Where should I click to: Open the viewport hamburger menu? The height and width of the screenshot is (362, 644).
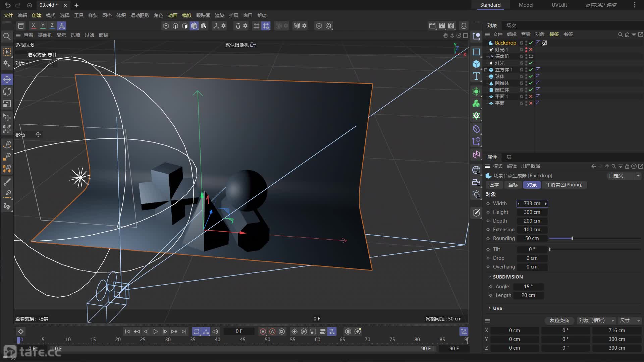pyautogui.click(x=18, y=35)
